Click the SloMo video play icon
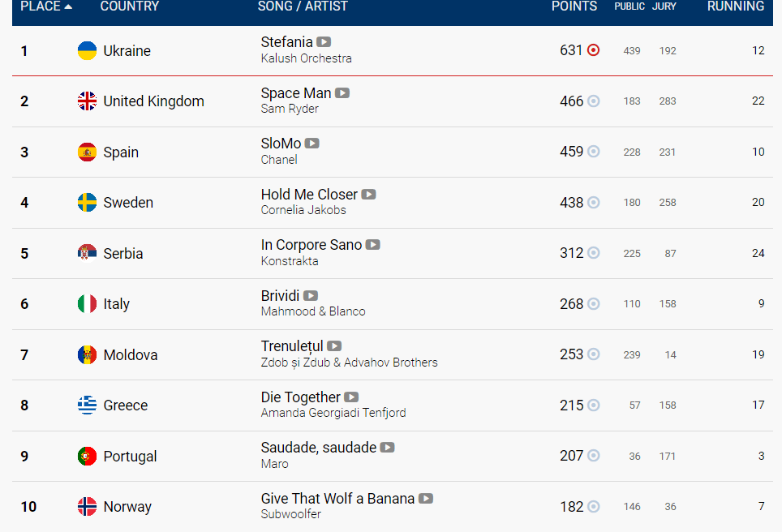 click(x=312, y=144)
